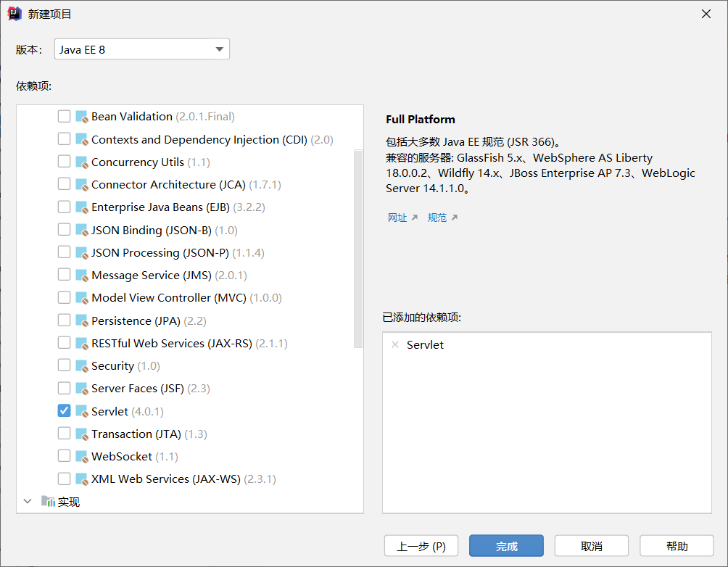Select the Security (1.0) row text

[x=125, y=366]
